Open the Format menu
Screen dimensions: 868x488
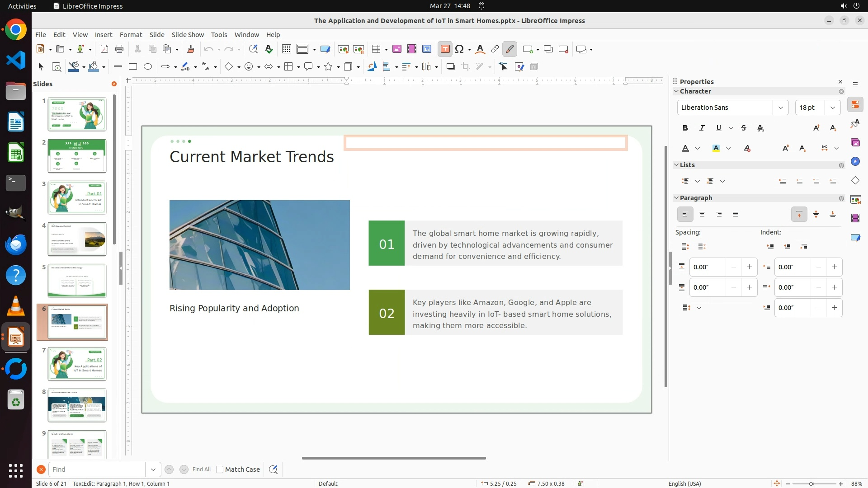[131, 35]
